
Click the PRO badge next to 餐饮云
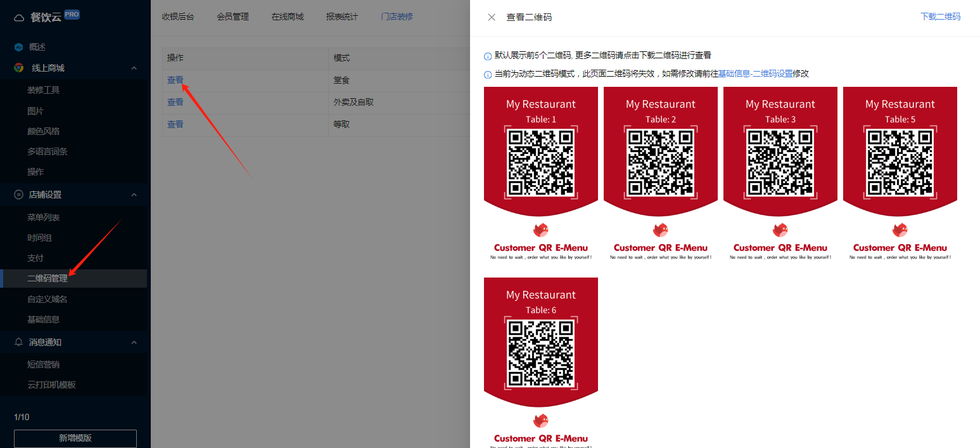pyautogui.click(x=72, y=15)
